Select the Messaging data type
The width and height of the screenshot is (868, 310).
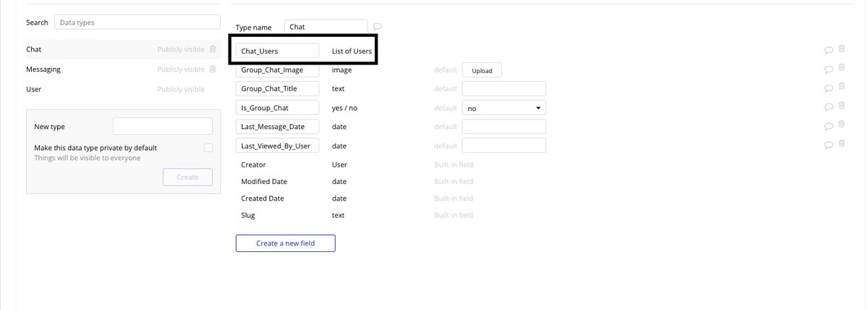122,69
